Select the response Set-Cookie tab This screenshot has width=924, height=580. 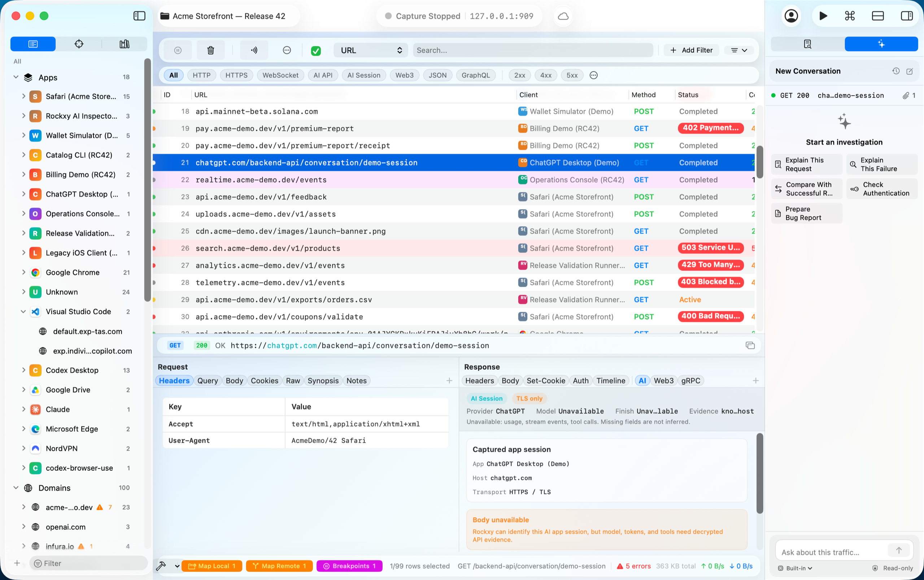pyautogui.click(x=546, y=381)
